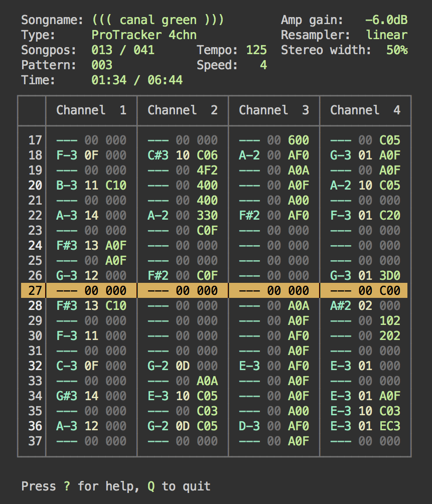Click the "A0A" effect in row 33
The width and height of the screenshot is (432, 504).
click(x=207, y=381)
